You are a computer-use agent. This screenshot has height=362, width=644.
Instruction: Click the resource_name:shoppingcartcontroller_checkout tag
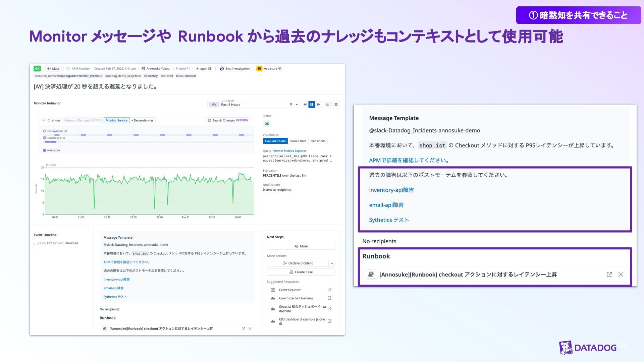pyautogui.click(x=68, y=76)
